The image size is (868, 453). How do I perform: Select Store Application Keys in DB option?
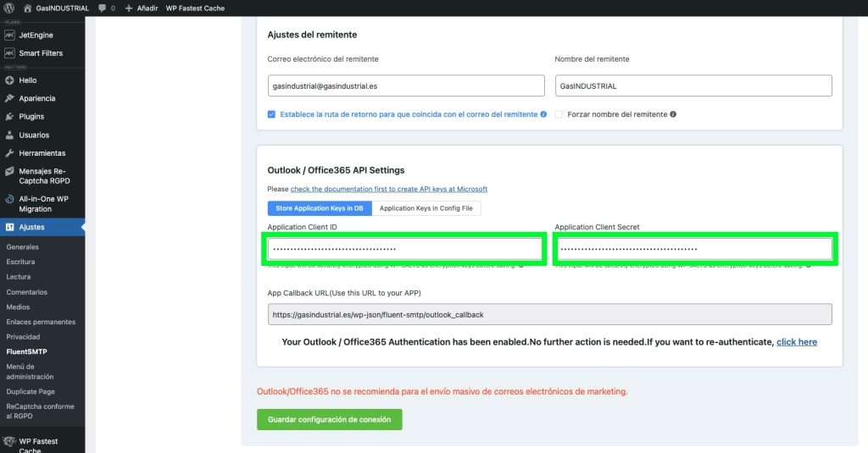[x=320, y=208]
